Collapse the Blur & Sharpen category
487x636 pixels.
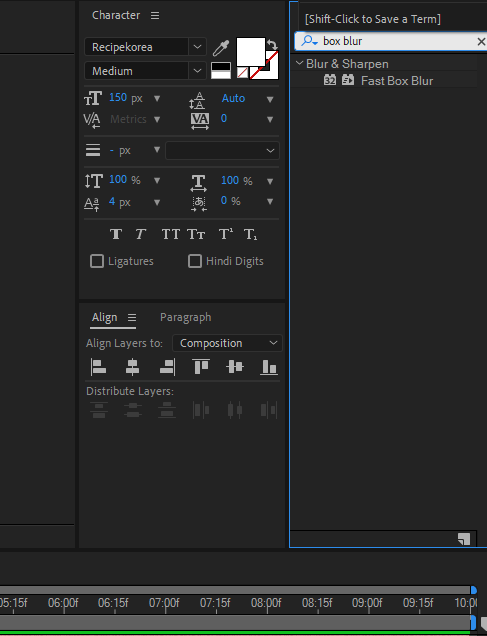coord(299,63)
